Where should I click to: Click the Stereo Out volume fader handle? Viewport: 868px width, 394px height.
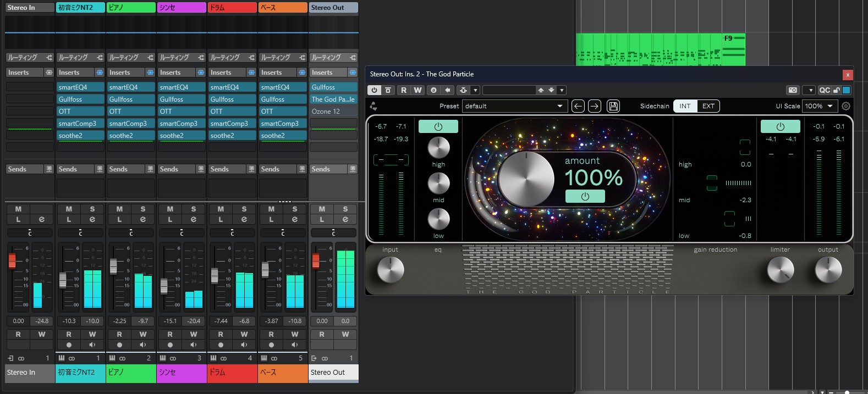click(x=316, y=260)
